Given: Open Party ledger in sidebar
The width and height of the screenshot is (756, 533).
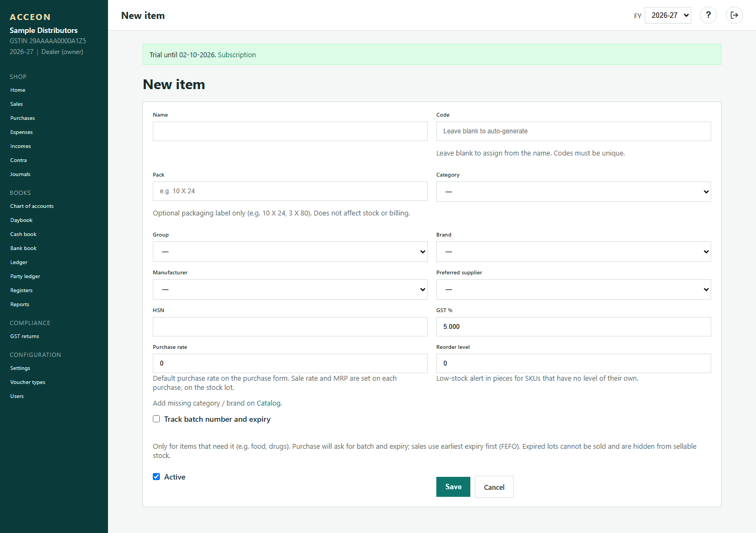Looking at the screenshot, I should tap(25, 276).
